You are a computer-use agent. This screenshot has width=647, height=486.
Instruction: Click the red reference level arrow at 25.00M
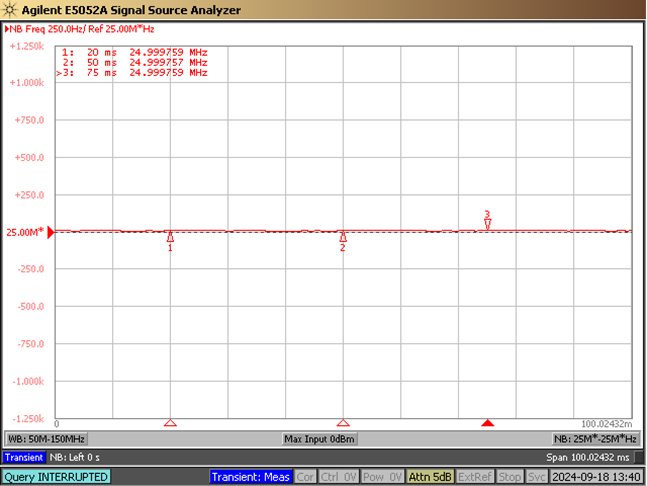coord(51,232)
